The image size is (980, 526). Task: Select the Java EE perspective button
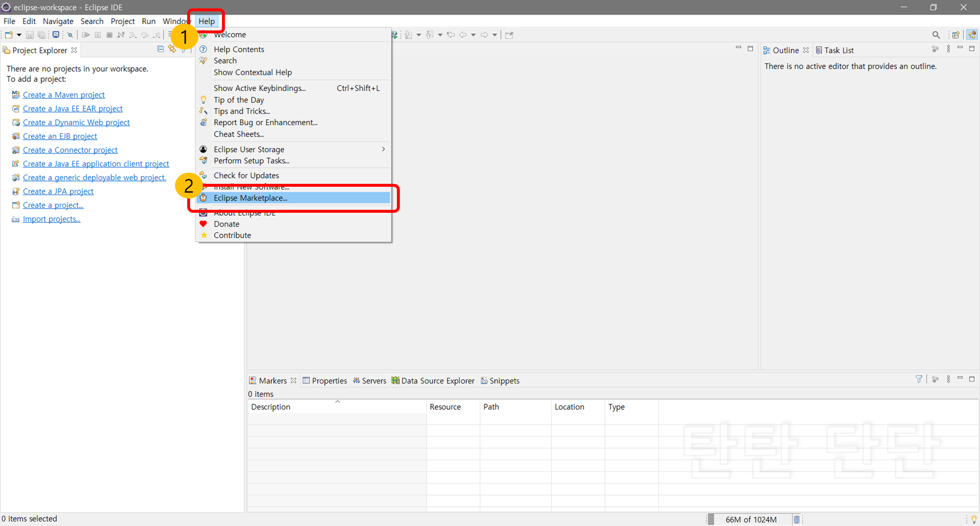(972, 35)
